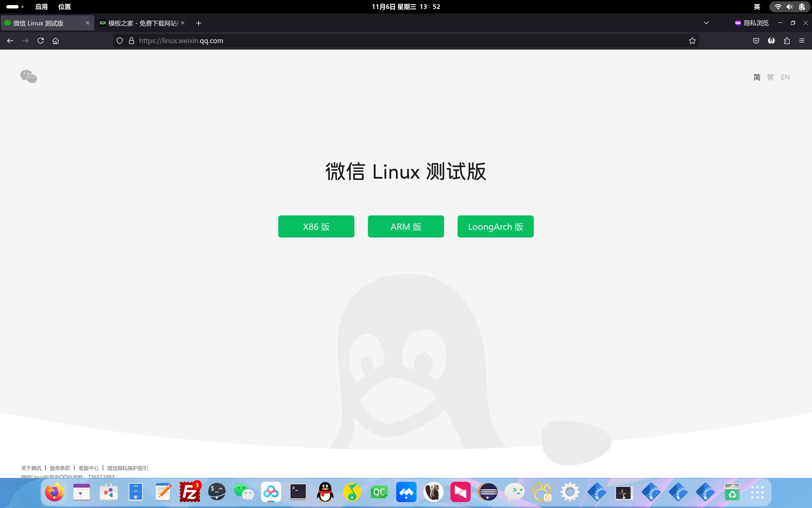The width and height of the screenshot is (812, 508).
Task: Save page to Pocket
Action: (x=756, y=41)
